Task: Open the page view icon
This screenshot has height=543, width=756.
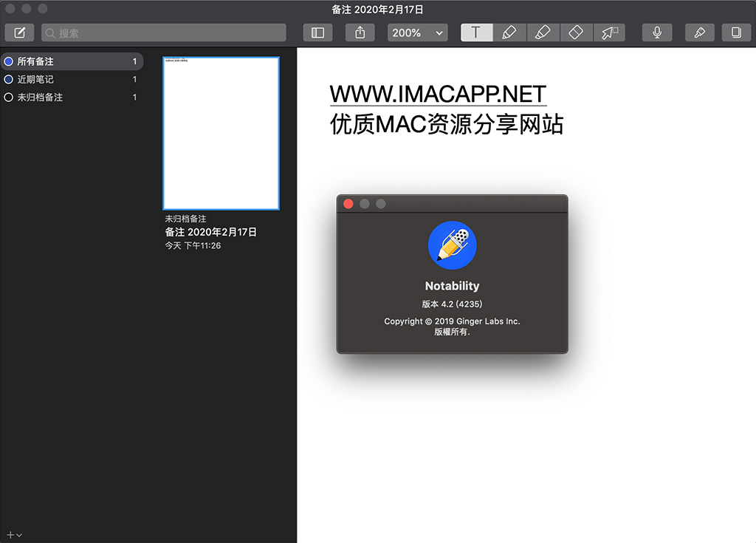Action: click(x=736, y=33)
